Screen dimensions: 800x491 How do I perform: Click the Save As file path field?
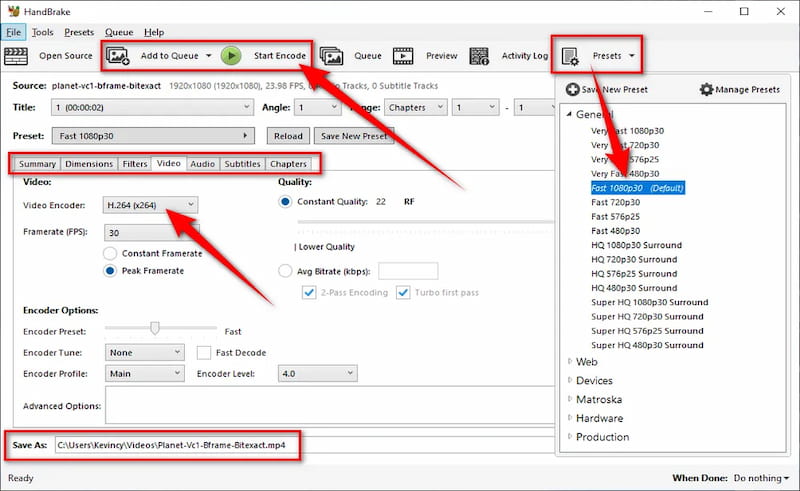(304, 445)
